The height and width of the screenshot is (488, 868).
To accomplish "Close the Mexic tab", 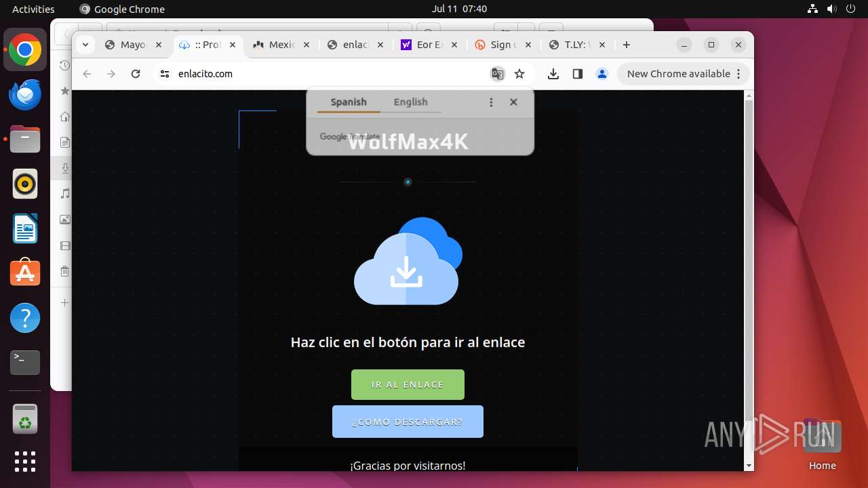I will (x=307, y=45).
